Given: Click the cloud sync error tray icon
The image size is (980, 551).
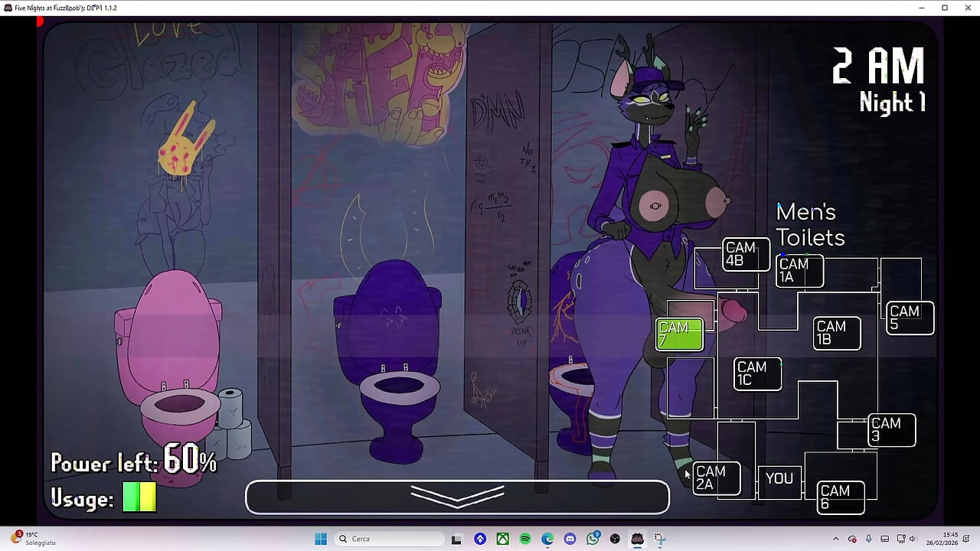Looking at the screenshot, I should click(x=852, y=539).
